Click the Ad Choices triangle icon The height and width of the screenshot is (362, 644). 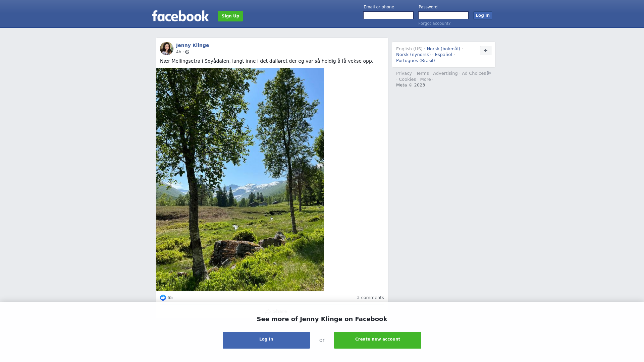tap(489, 73)
